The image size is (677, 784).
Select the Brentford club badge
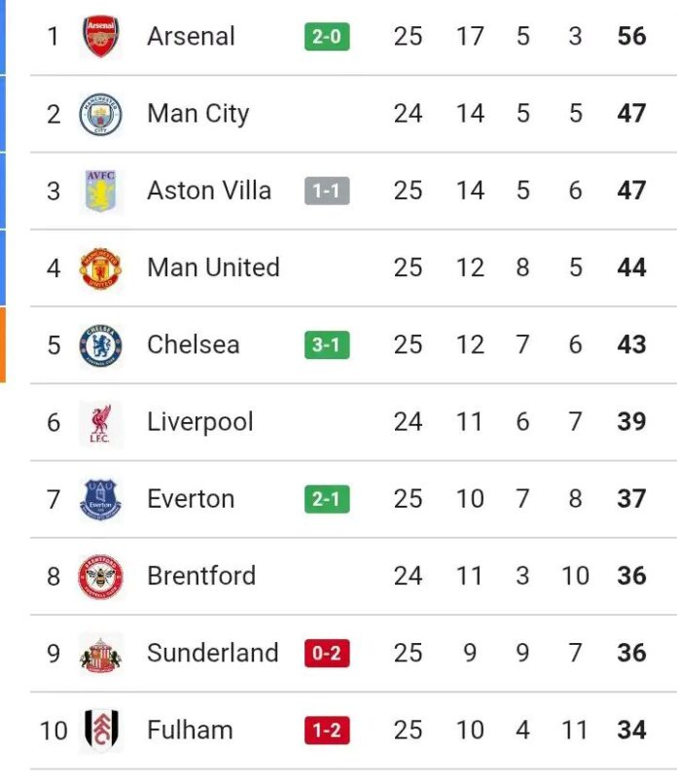(97, 575)
